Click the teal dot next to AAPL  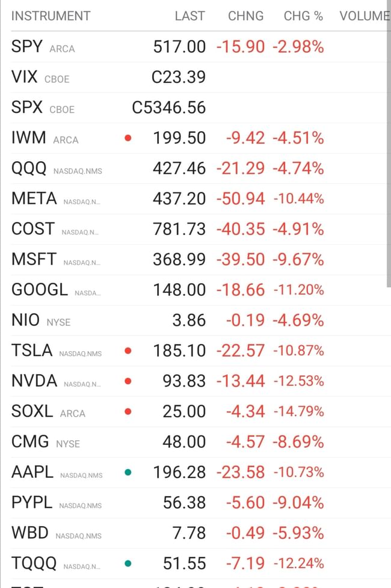coord(128,473)
